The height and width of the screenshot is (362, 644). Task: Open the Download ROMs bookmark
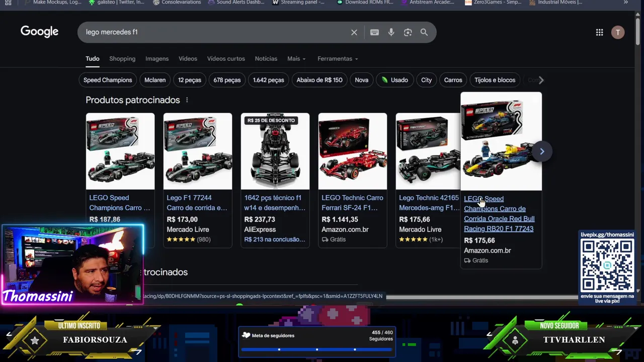click(365, 3)
